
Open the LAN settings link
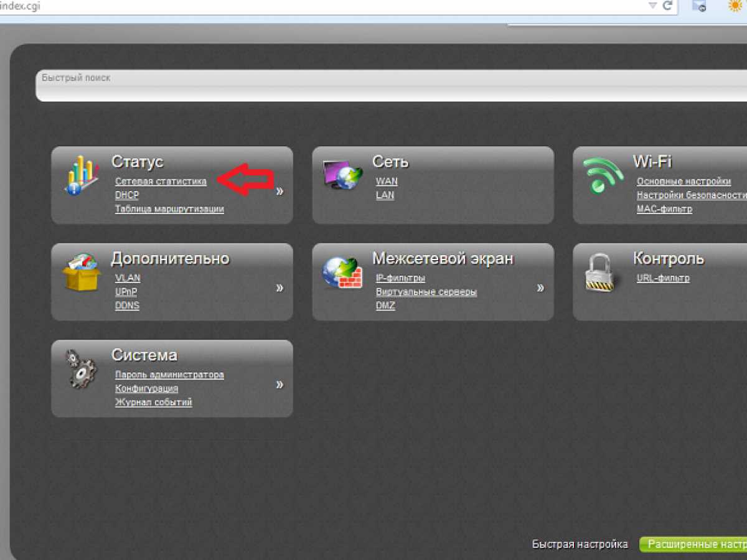[x=385, y=195]
